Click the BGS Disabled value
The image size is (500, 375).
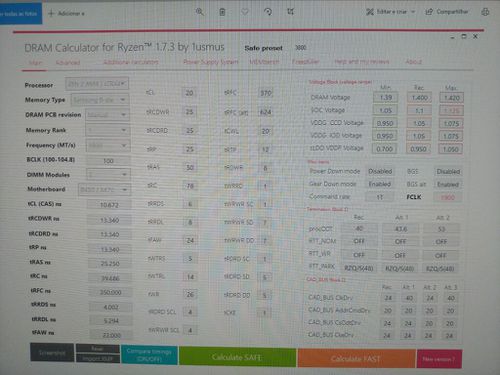448,172
